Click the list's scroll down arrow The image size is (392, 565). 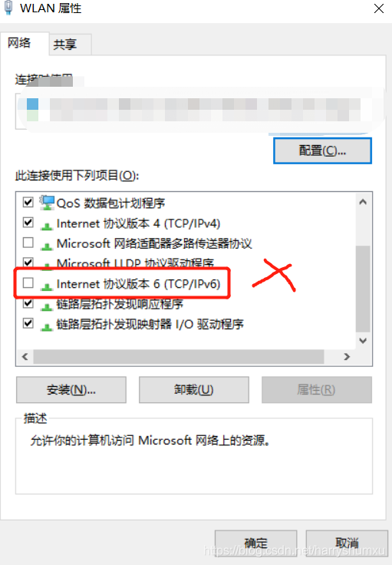pos(363,341)
